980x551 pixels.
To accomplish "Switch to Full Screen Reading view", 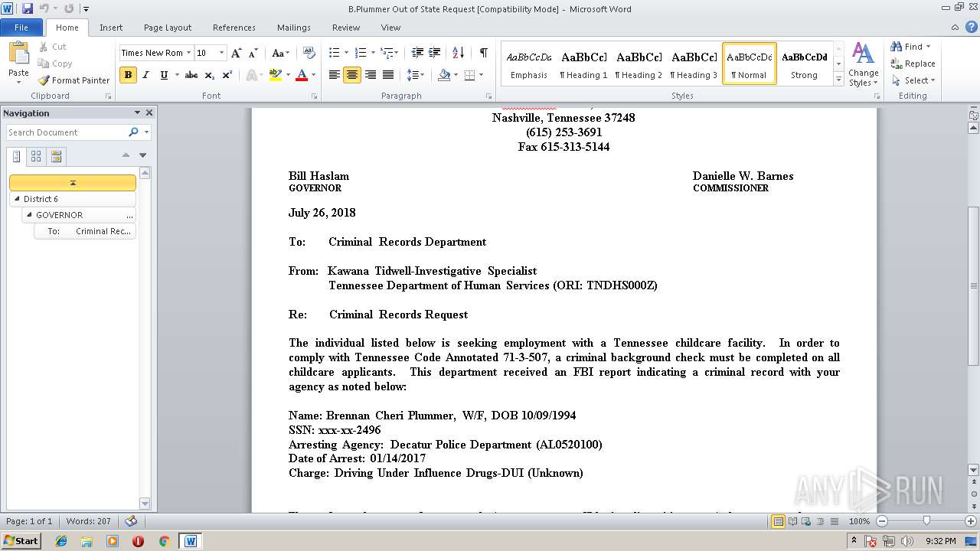I will [792, 521].
